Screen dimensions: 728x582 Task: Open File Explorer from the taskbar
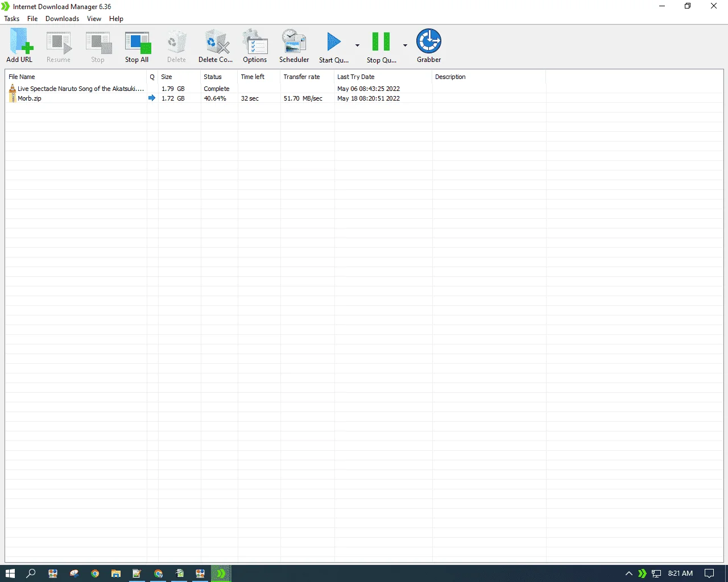coord(116,573)
